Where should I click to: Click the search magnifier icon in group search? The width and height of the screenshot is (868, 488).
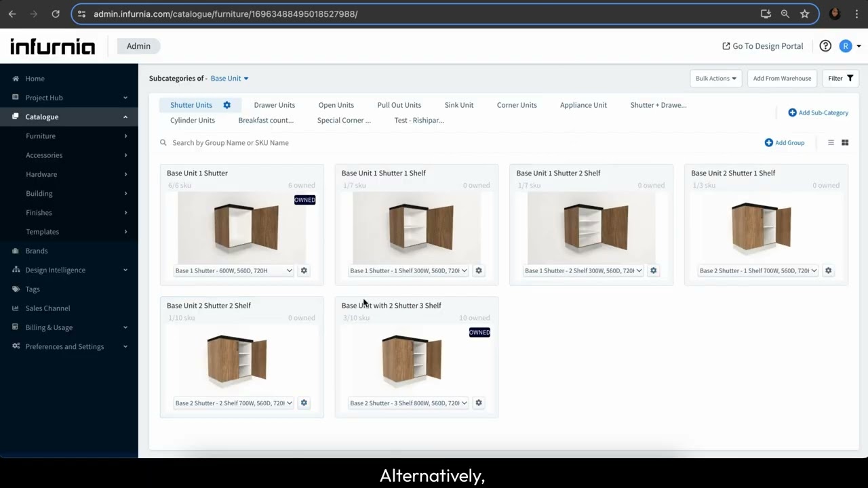coord(163,142)
